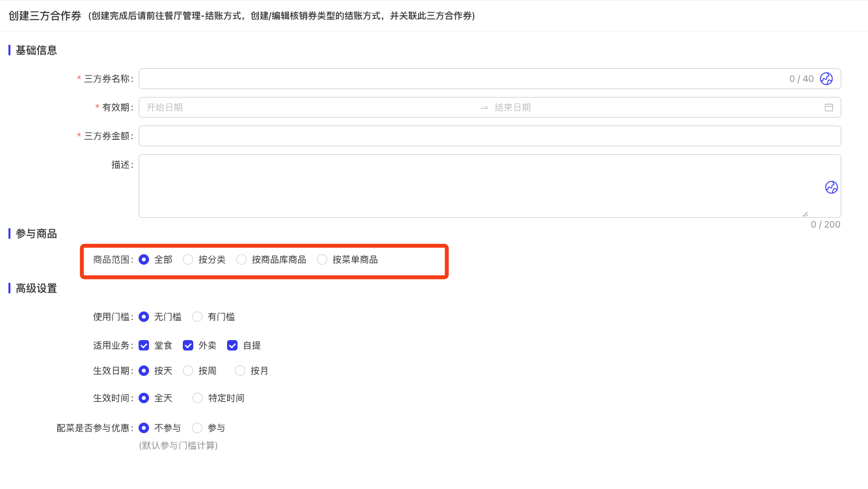Click the 开始日期 start date field
This screenshot has height=489, width=868.
[x=306, y=107]
